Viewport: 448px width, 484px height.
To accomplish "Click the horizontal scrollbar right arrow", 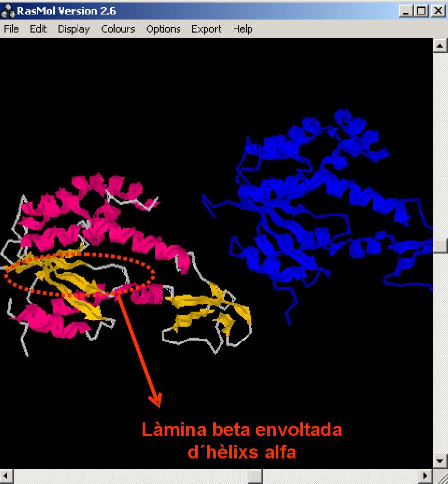I will click(x=425, y=475).
